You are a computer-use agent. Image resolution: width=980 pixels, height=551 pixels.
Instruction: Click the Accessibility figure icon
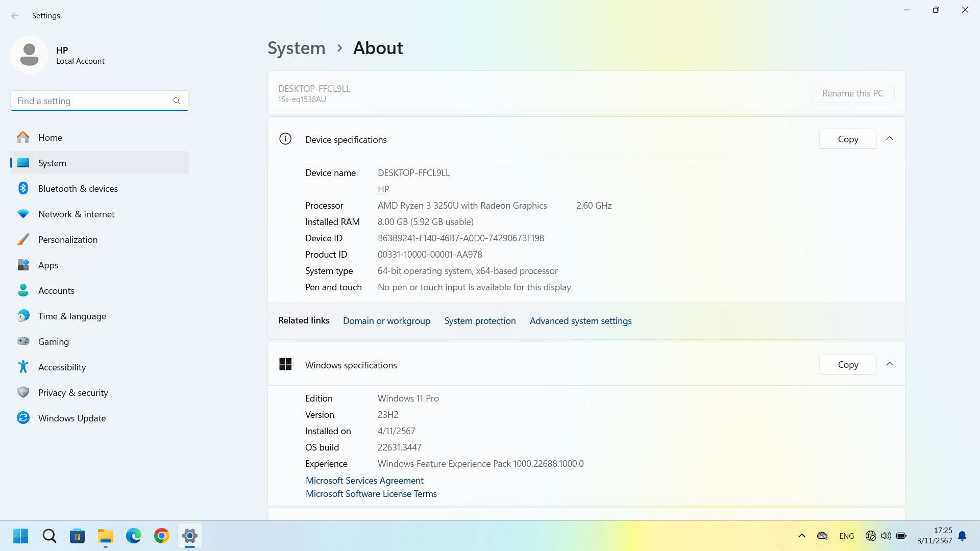[x=23, y=367]
